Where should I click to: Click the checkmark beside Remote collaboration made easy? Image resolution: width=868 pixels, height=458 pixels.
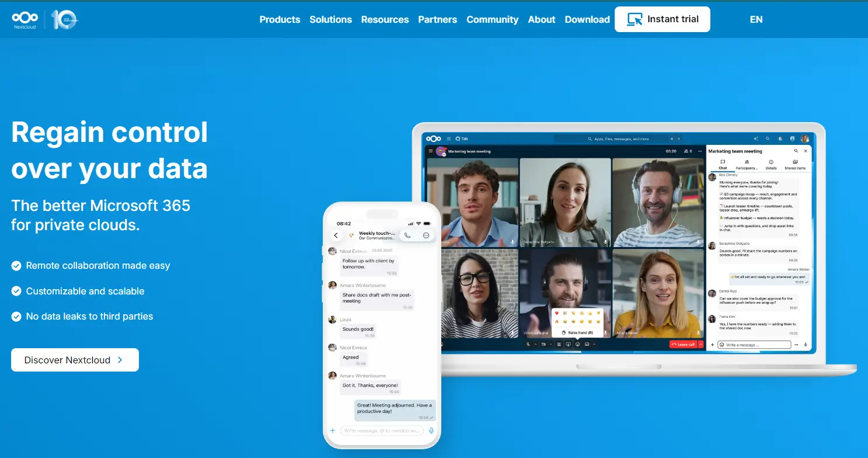[x=16, y=266]
